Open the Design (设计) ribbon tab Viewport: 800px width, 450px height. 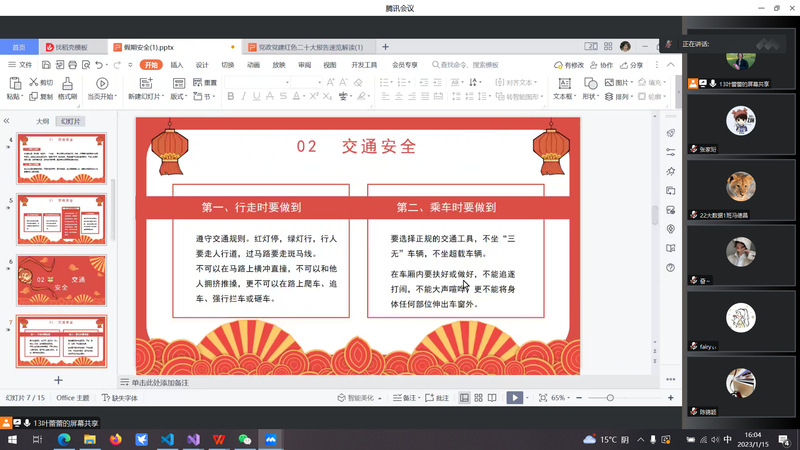[202, 65]
